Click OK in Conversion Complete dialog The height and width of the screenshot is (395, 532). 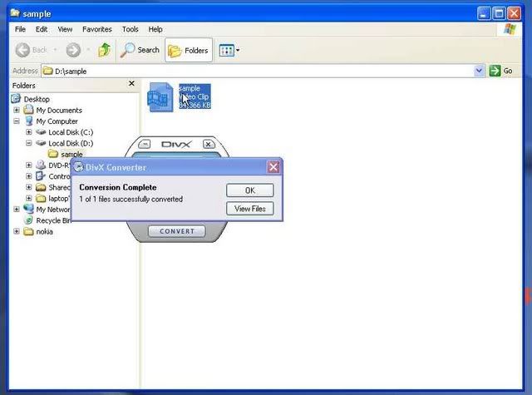[x=249, y=190]
